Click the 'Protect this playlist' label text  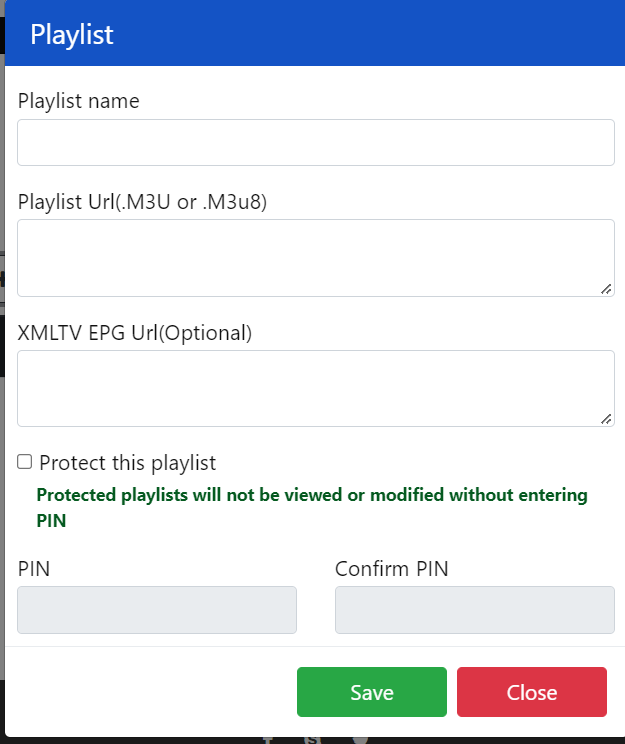coord(127,463)
